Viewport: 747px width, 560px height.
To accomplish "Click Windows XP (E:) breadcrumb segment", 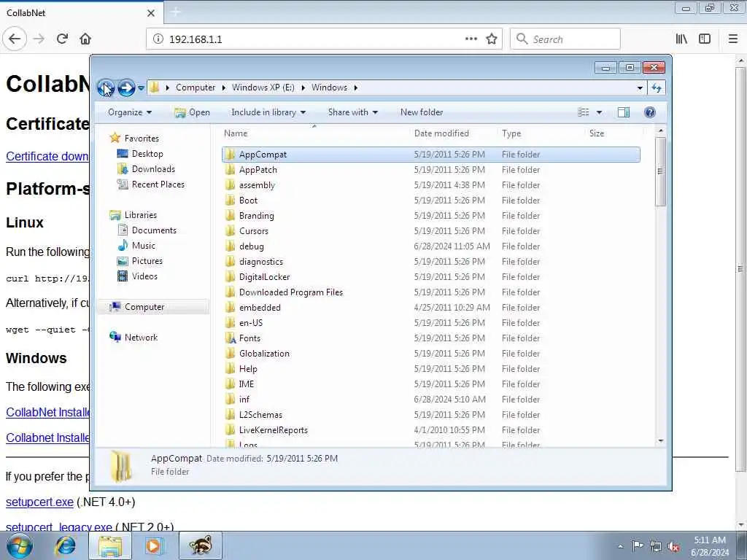I will click(x=263, y=87).
